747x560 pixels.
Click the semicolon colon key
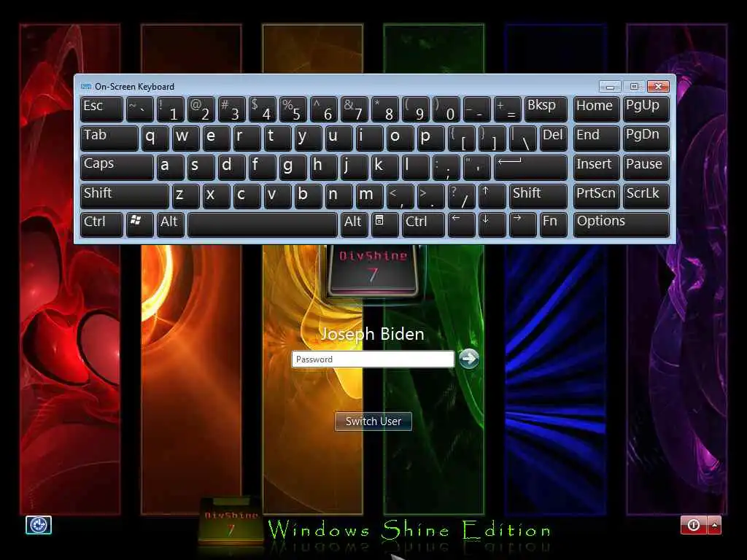[x=446, y=167]
